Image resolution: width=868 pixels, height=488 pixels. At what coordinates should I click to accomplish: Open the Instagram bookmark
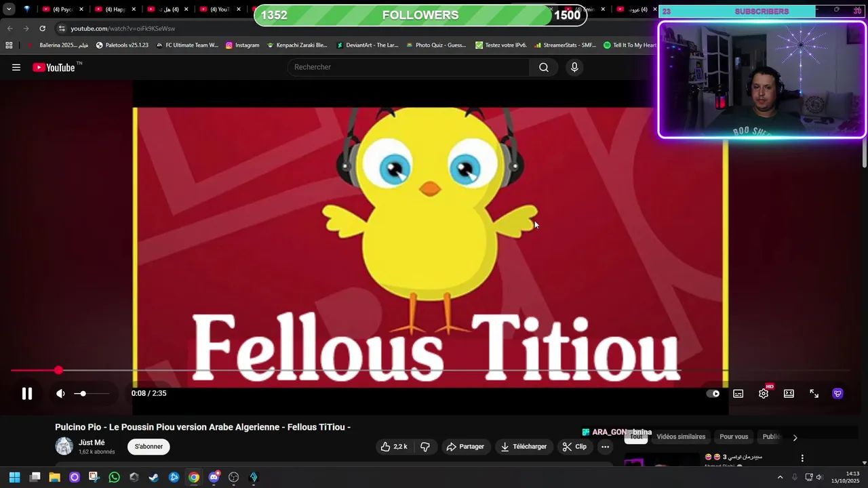[x=242, y=45]
